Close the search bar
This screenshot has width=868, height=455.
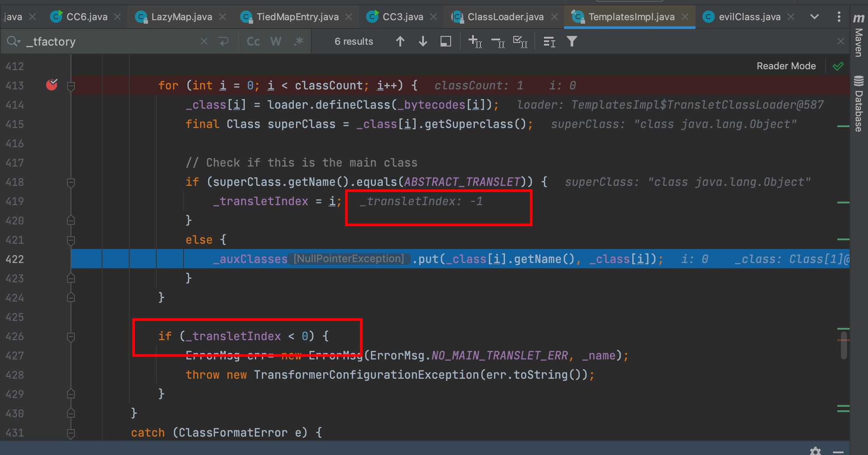pyautogui.click(x=840, y=41)
